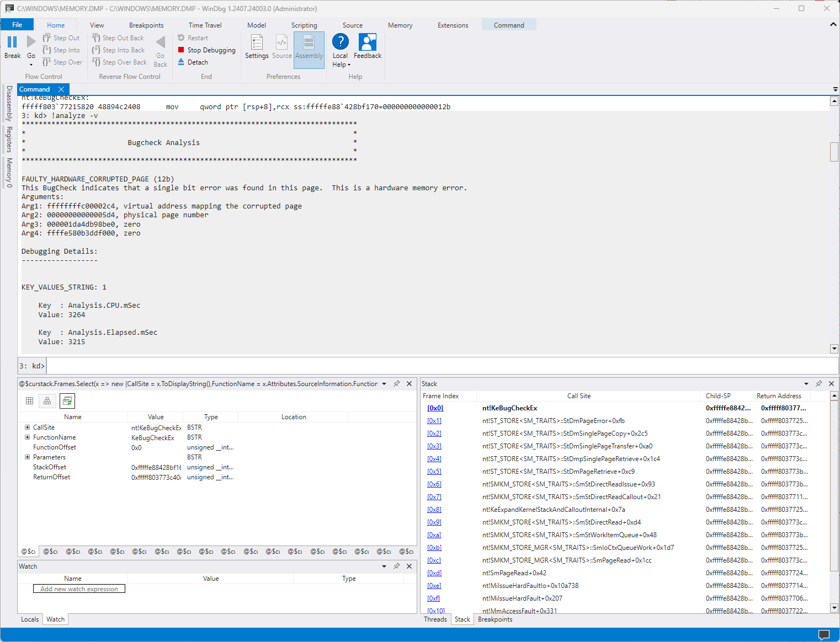Click Stop Debugging

coord(206,50)
